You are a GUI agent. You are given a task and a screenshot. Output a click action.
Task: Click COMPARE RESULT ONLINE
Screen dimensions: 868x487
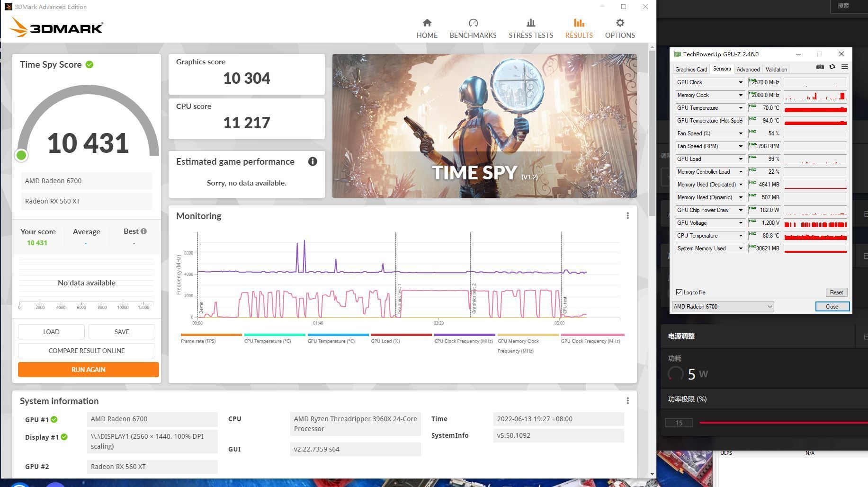[87, 351]
